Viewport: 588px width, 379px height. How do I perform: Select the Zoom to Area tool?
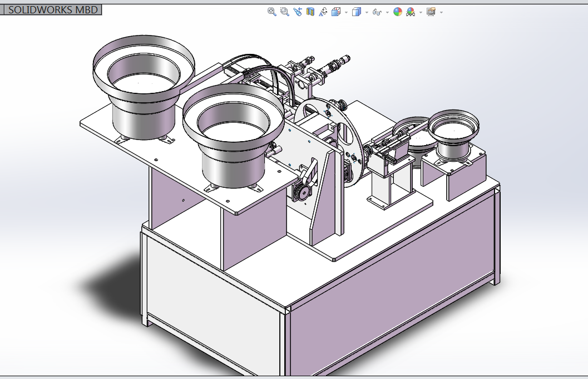pyautogui.click(x=285, y=12)
